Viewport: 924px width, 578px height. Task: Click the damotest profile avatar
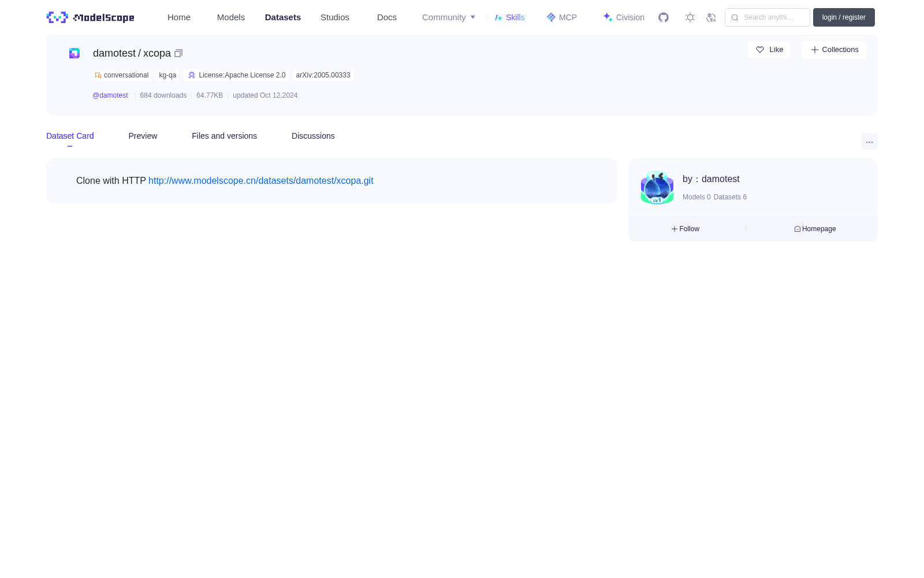point(657,187)
